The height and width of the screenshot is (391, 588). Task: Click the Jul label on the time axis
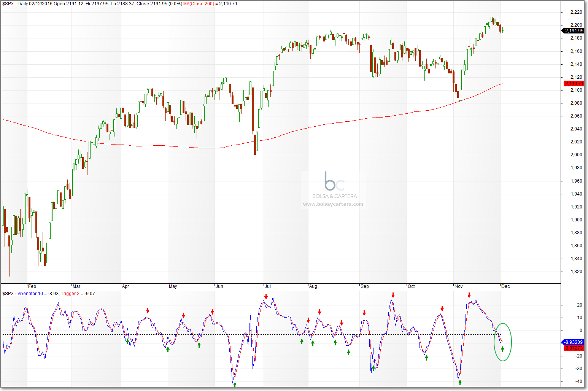[268, 286]
